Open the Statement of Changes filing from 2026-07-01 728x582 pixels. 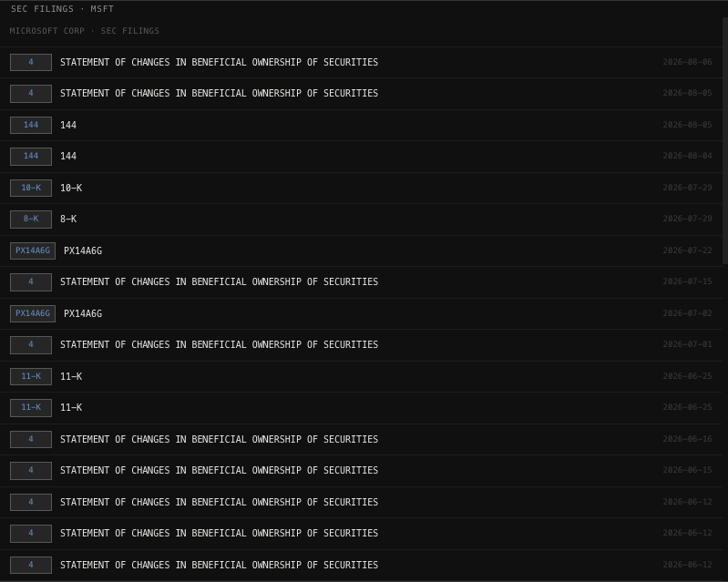point(219,344)
